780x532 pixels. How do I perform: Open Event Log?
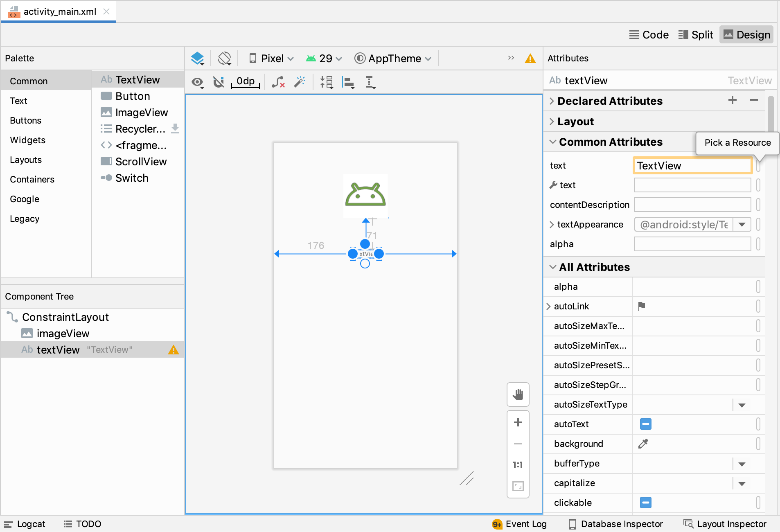(x=519, y=524)
